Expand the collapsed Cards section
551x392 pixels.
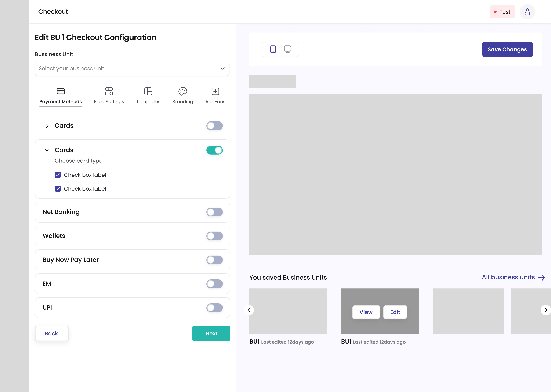click(x=47, y=125)
